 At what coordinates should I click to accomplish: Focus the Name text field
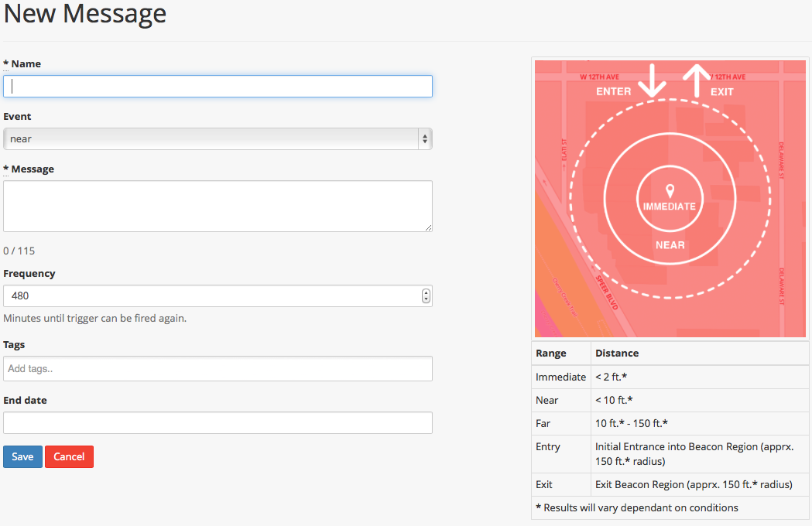point(218,87)
